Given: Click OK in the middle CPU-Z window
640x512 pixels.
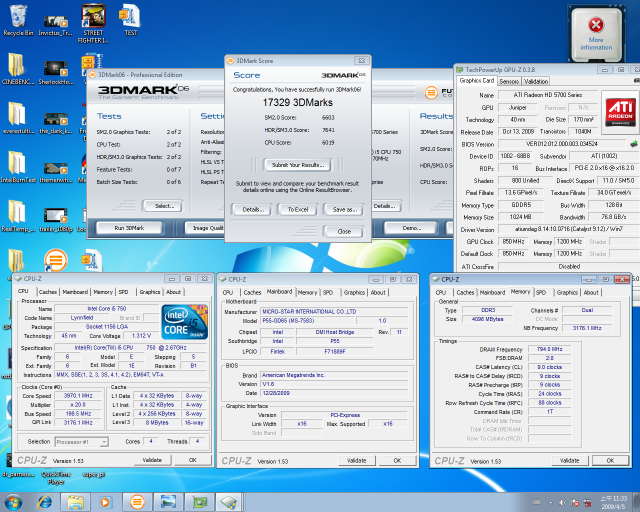Looking at the screenshot, I should click(x=397, y=461).
